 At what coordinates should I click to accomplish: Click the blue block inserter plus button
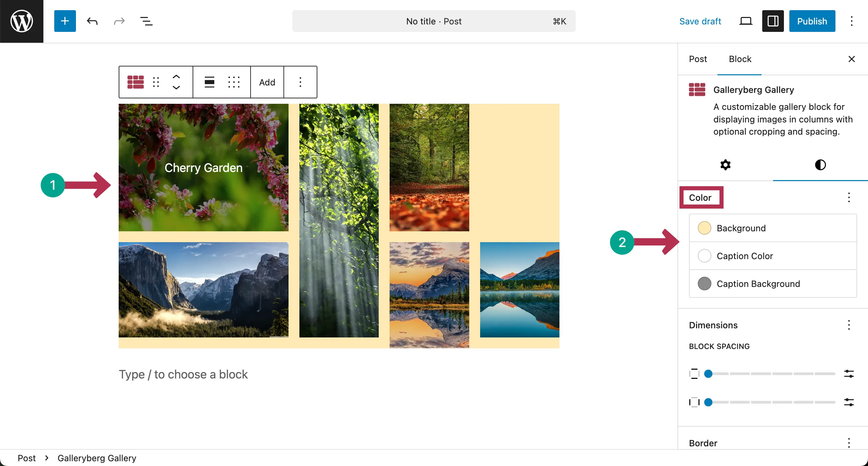click(65, 21)
